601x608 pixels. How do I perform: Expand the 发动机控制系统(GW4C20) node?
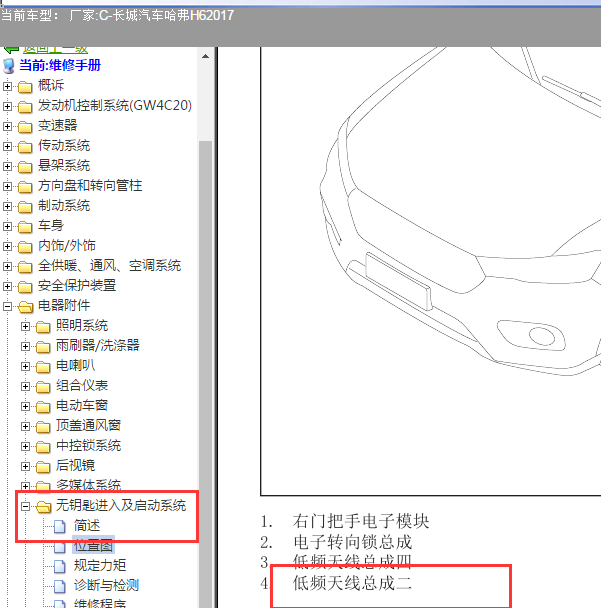pyautogui.click(x=7, y=106)
